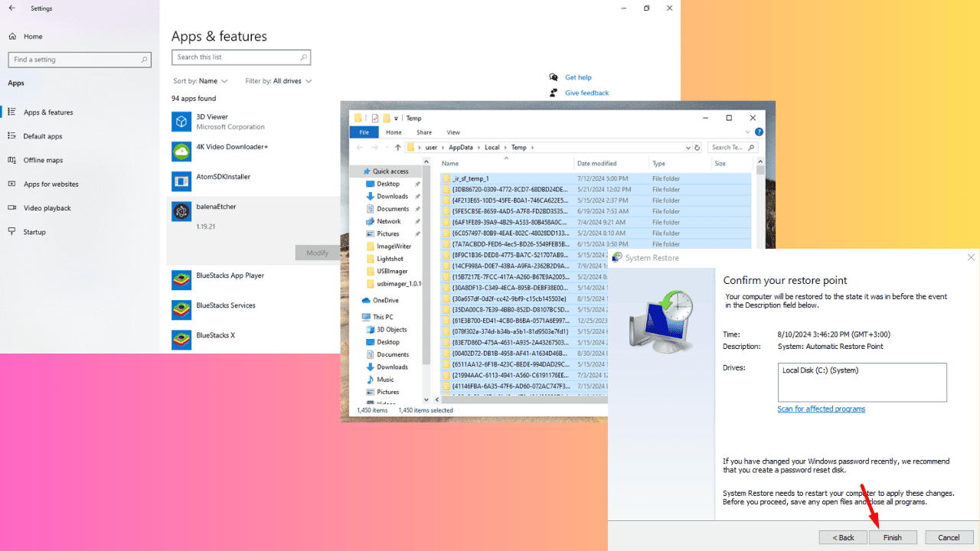Click the balenaEtcher app icon
Image resolution: width=980 pixels, height=551 pixels.
(181, 211)
